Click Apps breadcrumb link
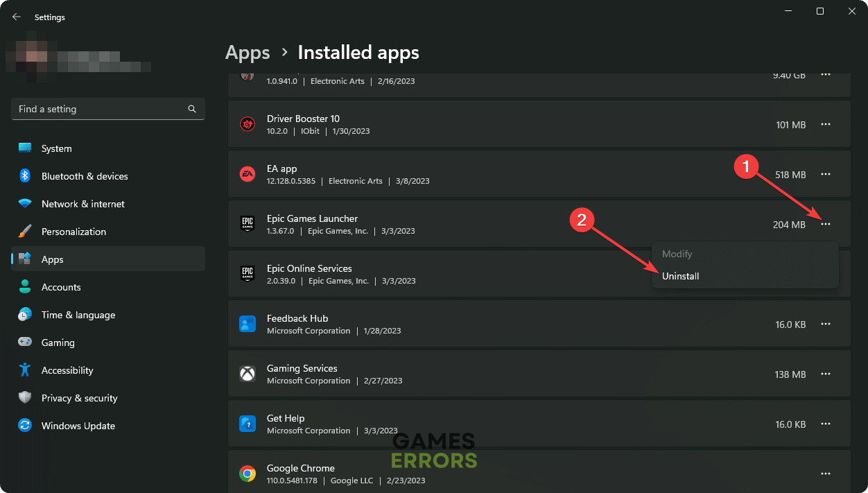This screenshot has width=868, height=493. tap(248, 53)
